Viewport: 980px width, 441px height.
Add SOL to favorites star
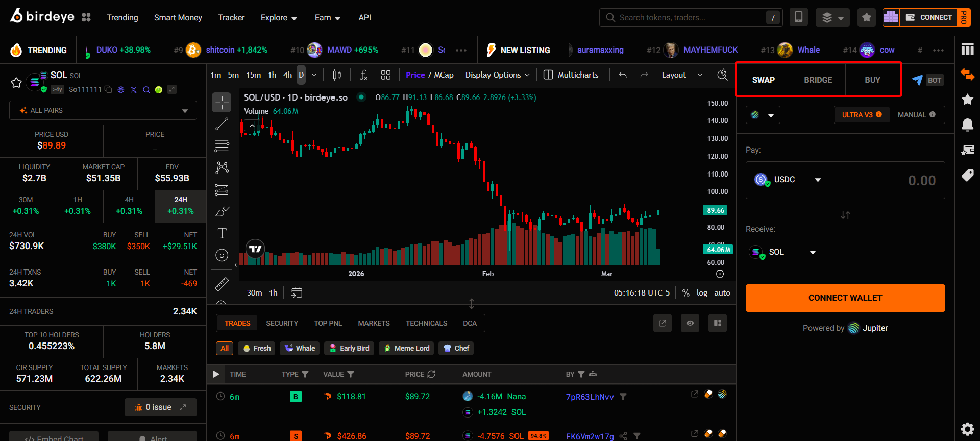click(16, 83)
